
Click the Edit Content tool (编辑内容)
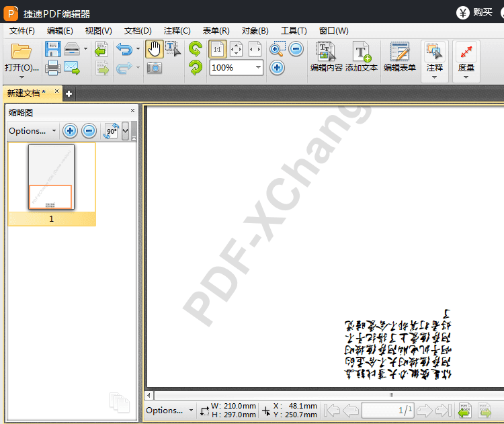[326, 56]
